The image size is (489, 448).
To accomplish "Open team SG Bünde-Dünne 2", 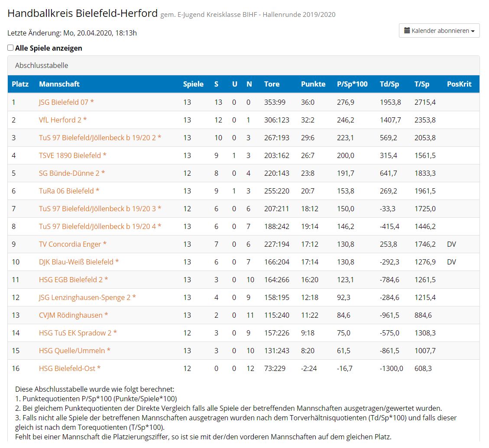I will [72, 173].
